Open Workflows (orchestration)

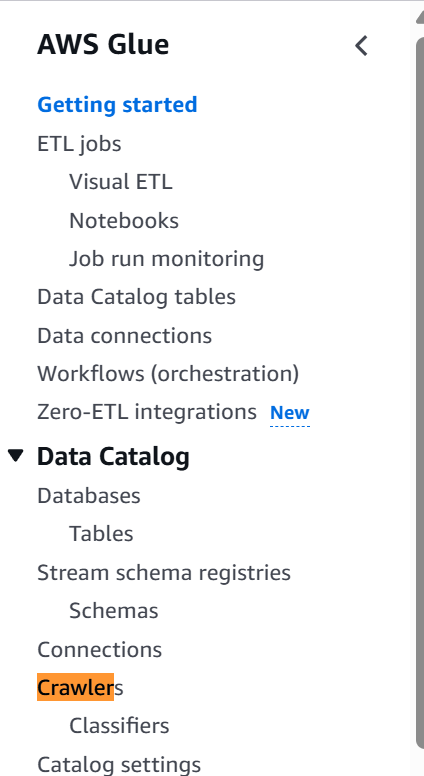(x=168, y=374)
